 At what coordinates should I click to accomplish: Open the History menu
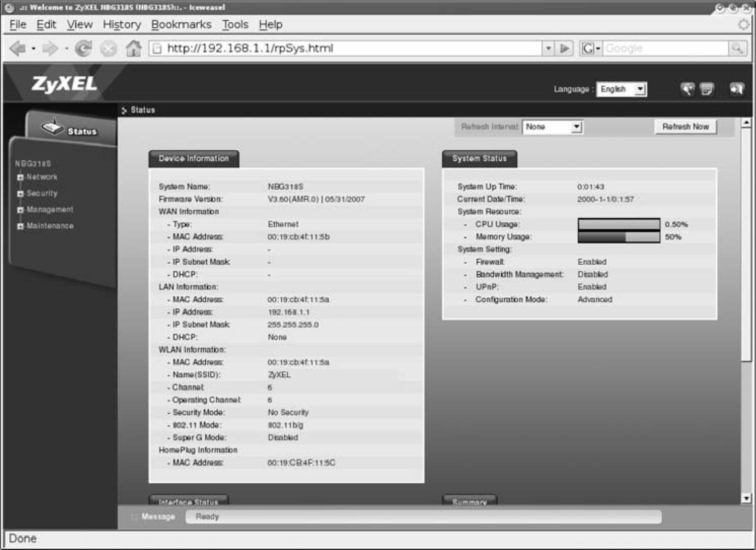point(122,25)
